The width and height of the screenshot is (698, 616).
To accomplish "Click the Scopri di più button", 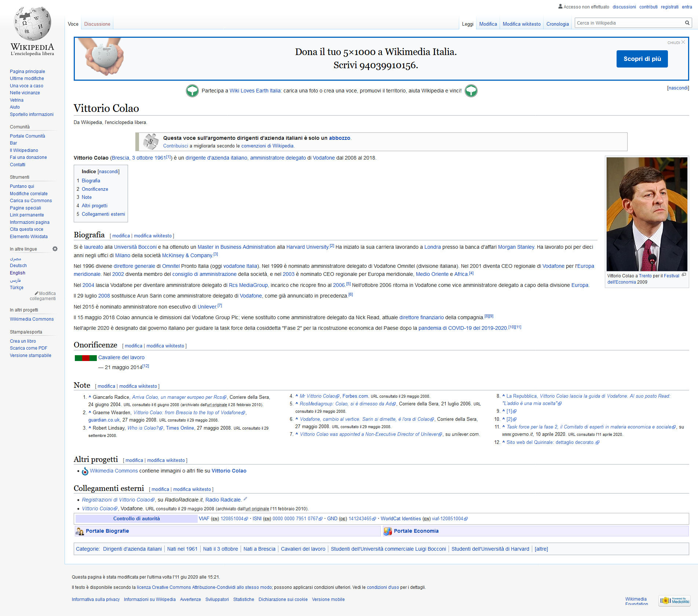I will pos(642,59).
